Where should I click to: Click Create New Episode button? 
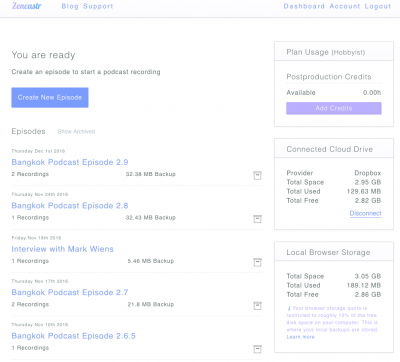point(50,97)
